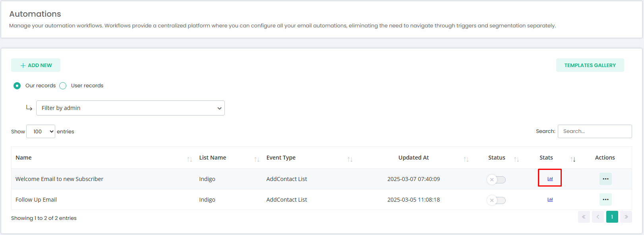Sort by Event Type column header
Image resolution: width=644 pixels, height=235 pixels.
click(281, 158)
